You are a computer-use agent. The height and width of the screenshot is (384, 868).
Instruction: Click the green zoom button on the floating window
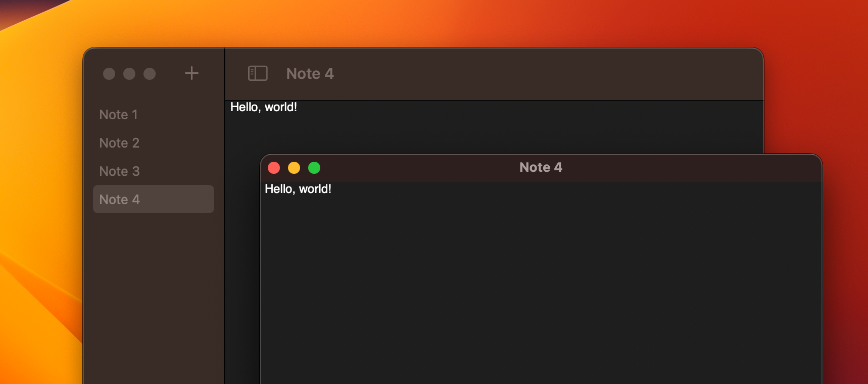click(314, 167)
